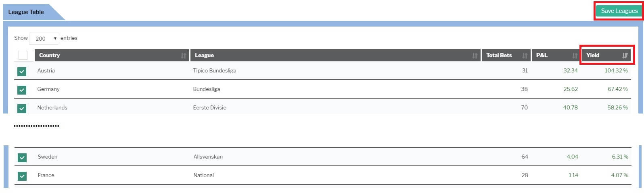This screenshot has height=194, width=644.
Task: Select the Tipico Bundesliga row
Action: coord(323,70)
